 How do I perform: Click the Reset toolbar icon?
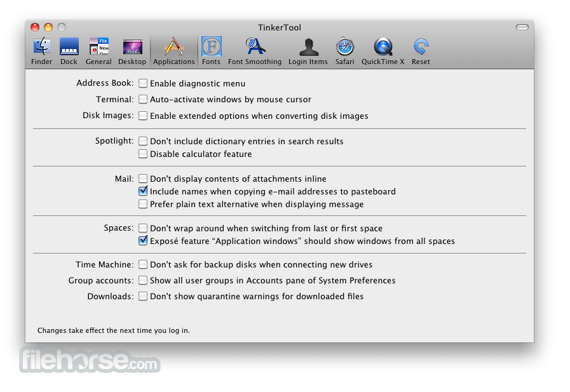tap(421, 51)
